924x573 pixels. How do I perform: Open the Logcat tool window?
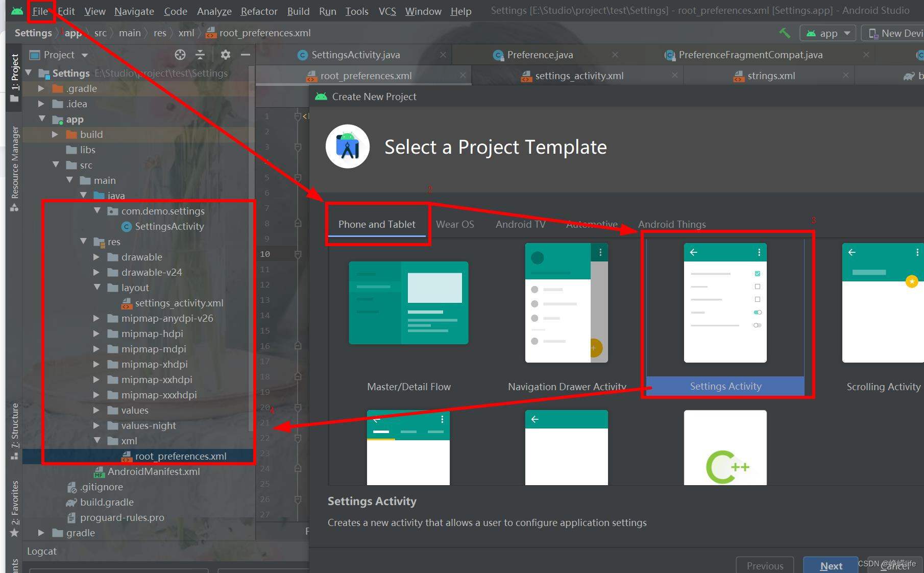coord(42,551)
